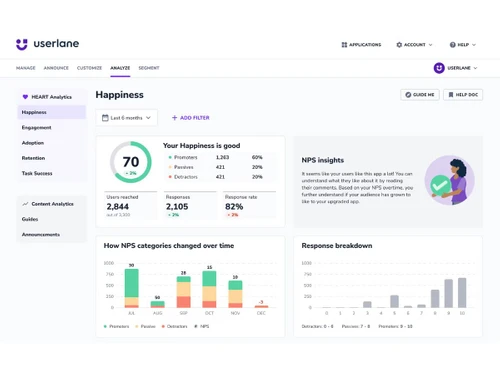The height and width of the screenshot is (375, 500).
Task: Click the Userlane logo icon
Action: (x=22, y=44)
